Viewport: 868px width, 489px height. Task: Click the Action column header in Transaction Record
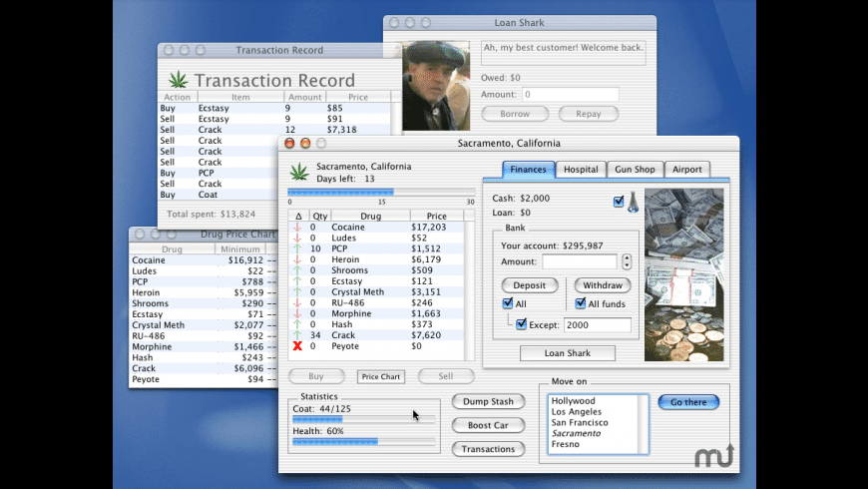[178, 97]
